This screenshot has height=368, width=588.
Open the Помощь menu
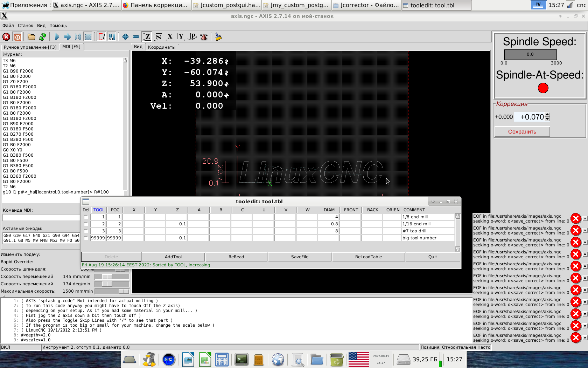point(58,26)
